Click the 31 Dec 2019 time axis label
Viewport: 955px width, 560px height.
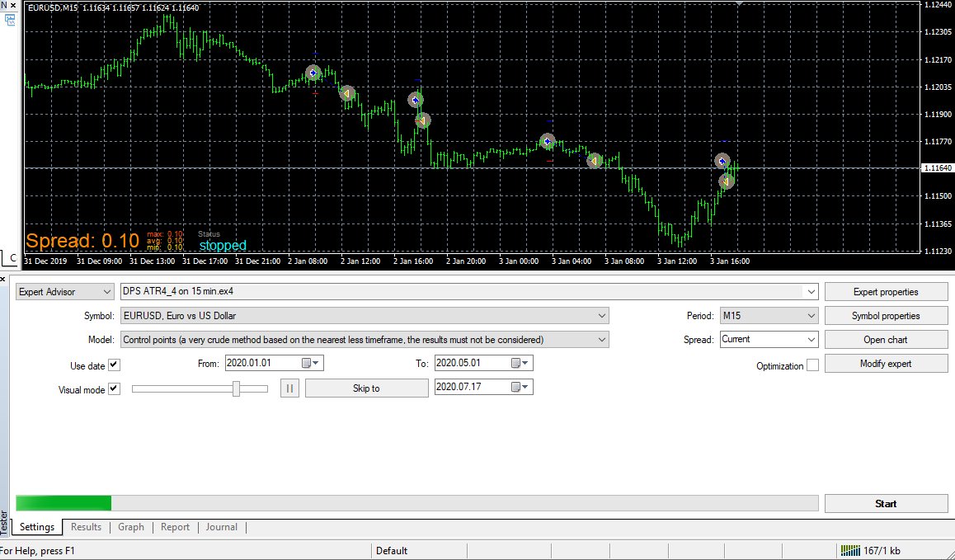(x=45, y=261)
